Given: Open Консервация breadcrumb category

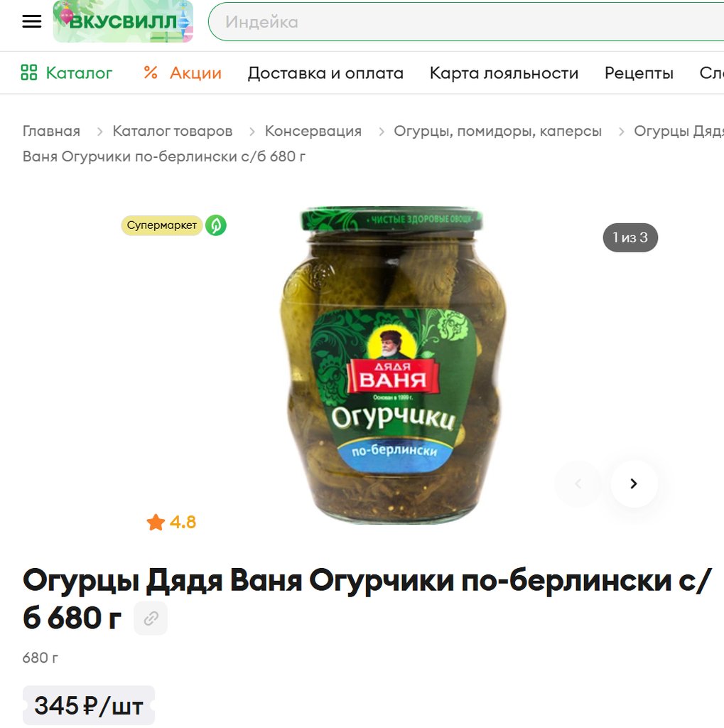Looking at the screenshot, I should pos(313,131).
